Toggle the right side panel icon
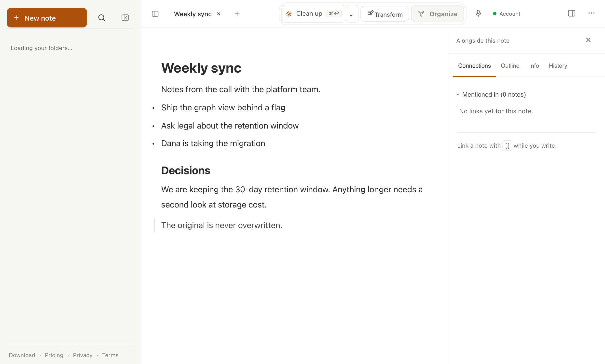This screenshot has width=605, height=364. tap(572, 13)
